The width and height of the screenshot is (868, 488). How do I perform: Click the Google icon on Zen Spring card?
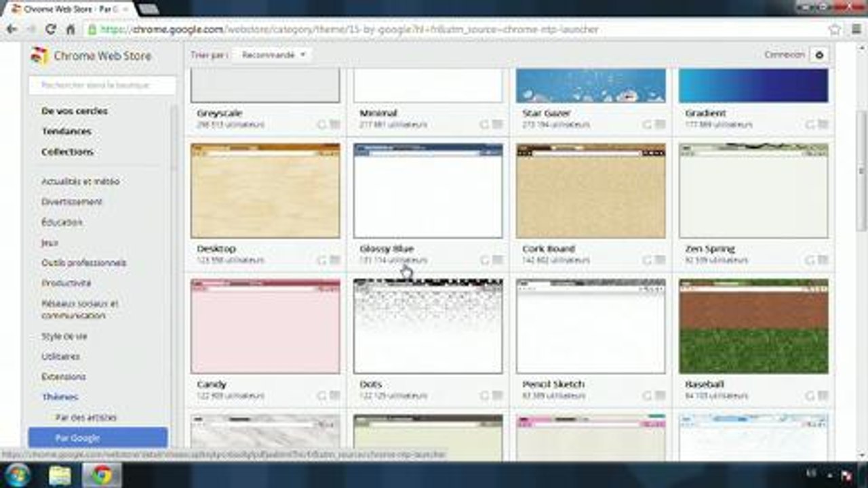pos(810,260)
